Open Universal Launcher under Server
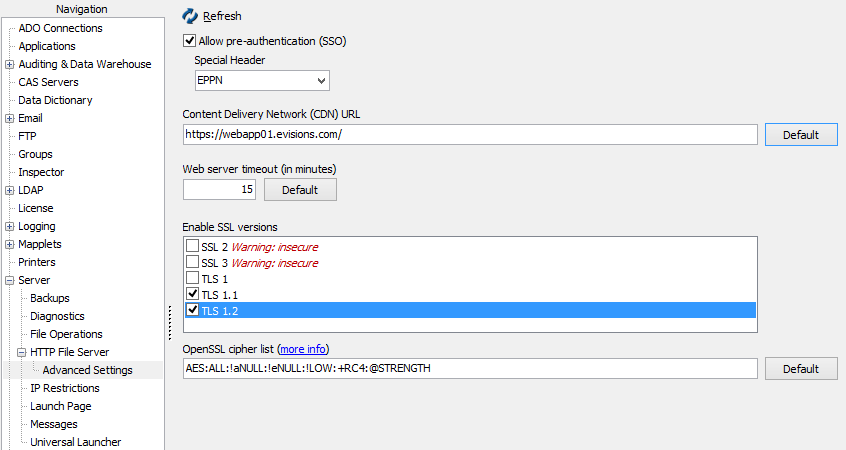Screen dimensions: 846x450 point(76,442)
